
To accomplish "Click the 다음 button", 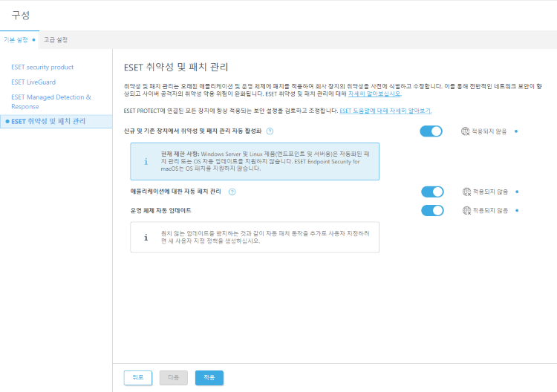I will tap(173, 378).
